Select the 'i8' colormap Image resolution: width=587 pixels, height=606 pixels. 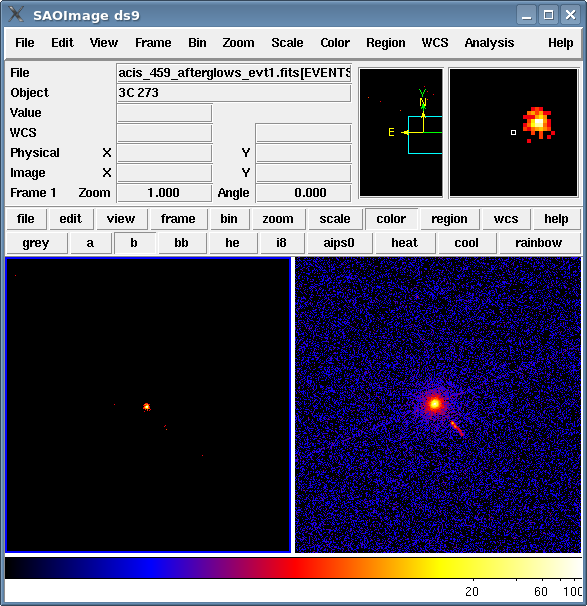point(281,243)
